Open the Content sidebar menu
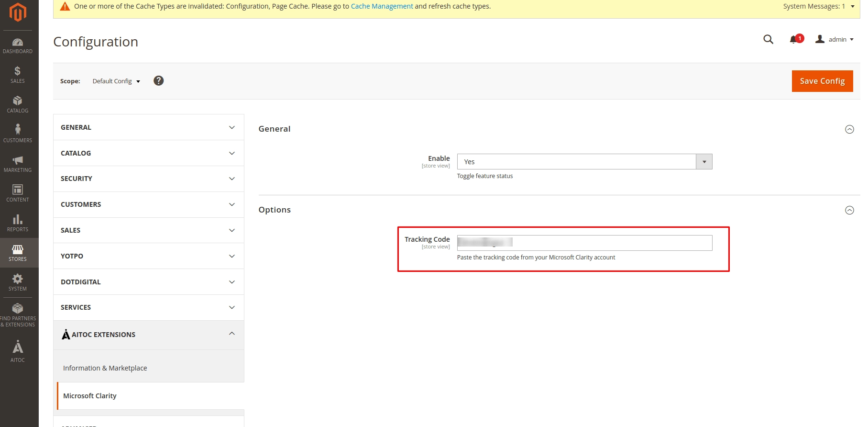 click(x=18, y=194)
